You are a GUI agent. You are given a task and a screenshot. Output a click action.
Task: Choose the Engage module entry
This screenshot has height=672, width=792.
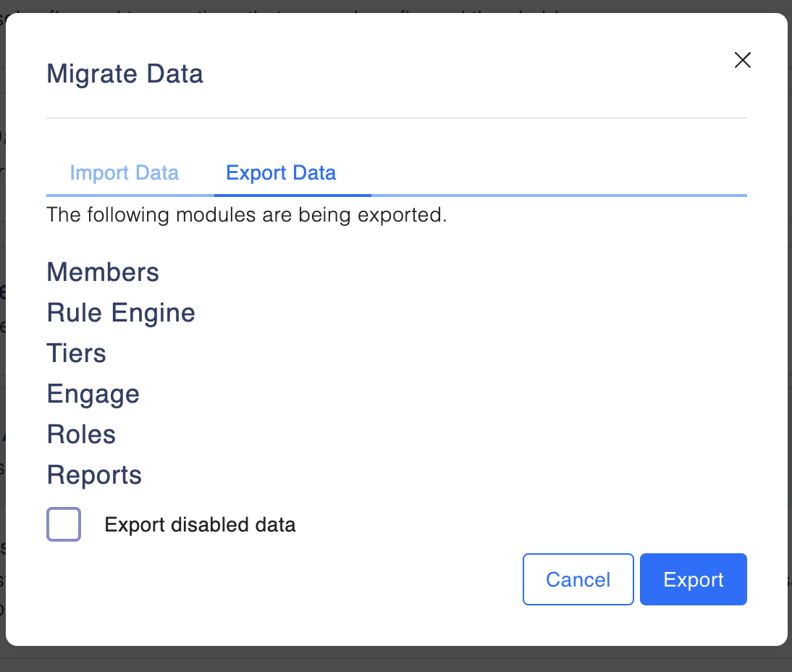click(93, 394)
